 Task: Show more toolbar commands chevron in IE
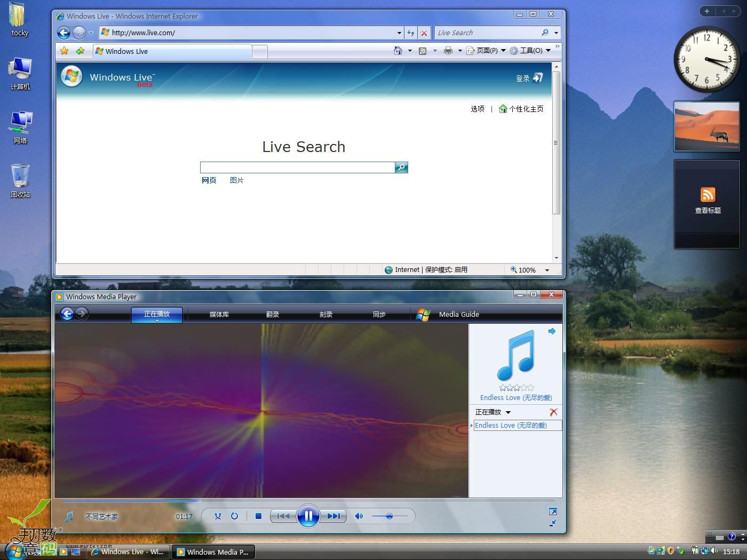click(558, 47)
